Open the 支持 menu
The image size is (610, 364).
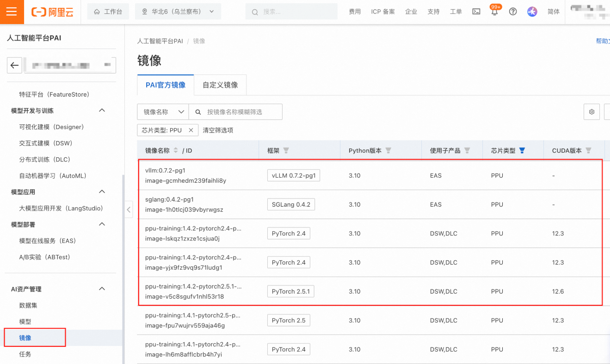coord(434,12)
